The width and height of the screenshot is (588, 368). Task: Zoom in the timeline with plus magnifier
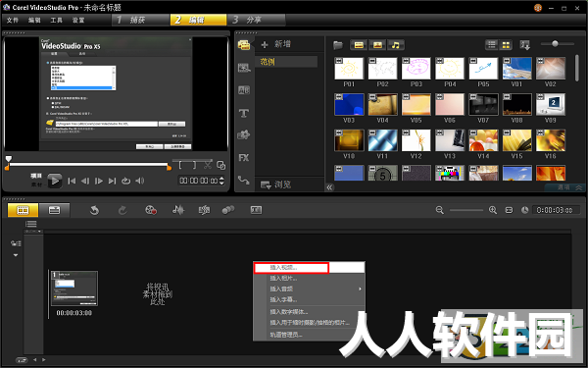(493, 210)
